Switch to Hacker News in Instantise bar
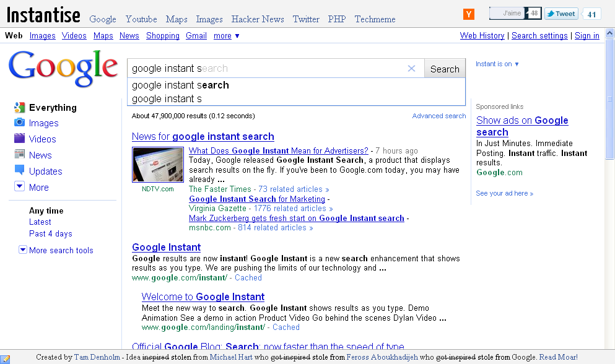Viewport: 615px width, 364px height. coord(258,19)
